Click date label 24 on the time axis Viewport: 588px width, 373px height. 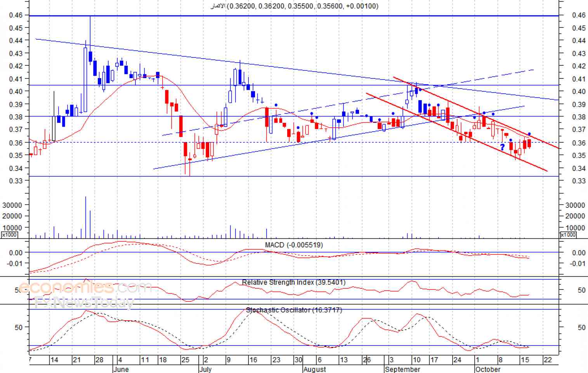tap(457, 360)
